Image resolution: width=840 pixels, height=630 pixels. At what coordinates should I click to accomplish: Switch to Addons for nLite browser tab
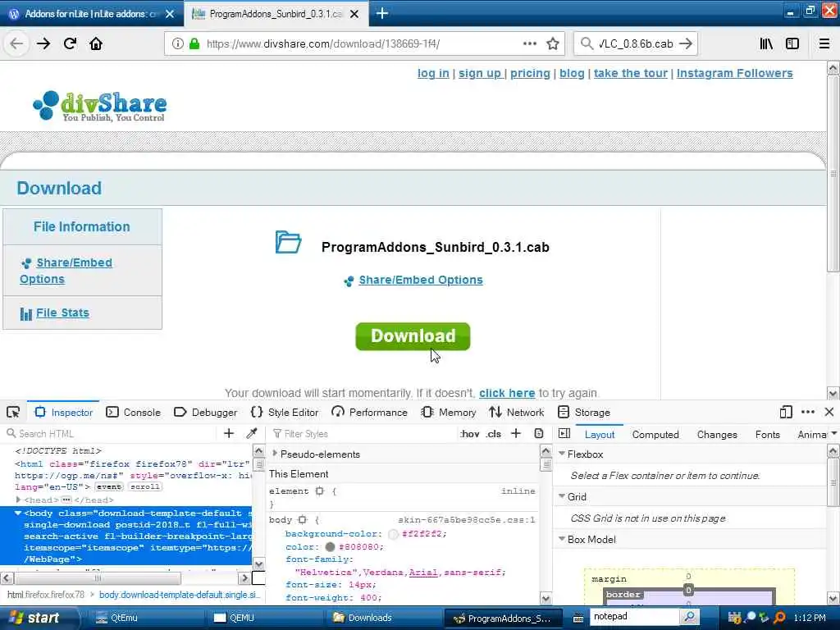coord(91,14)
